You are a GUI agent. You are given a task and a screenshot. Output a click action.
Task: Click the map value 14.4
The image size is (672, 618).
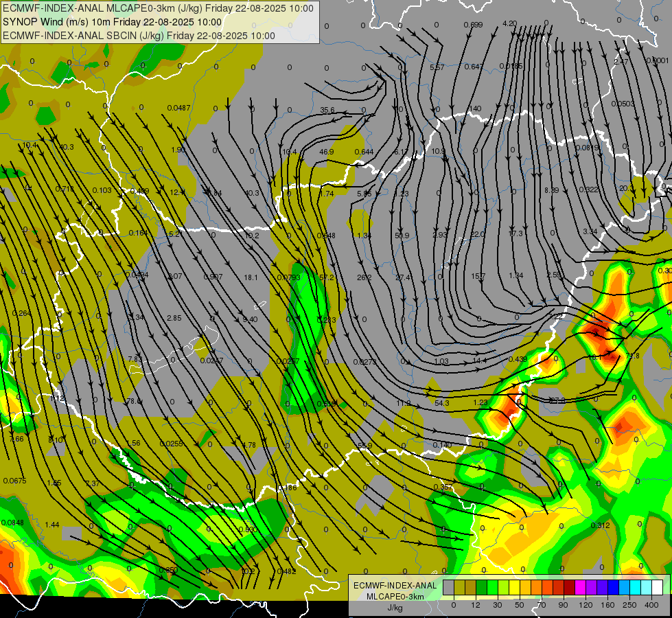[479, 360]
